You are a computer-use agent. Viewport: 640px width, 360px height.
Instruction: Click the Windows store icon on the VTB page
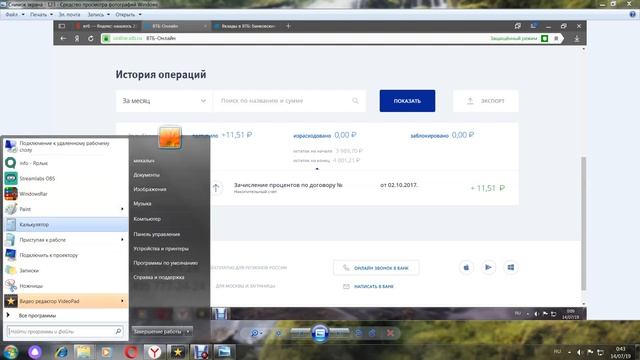coord(511,267)
